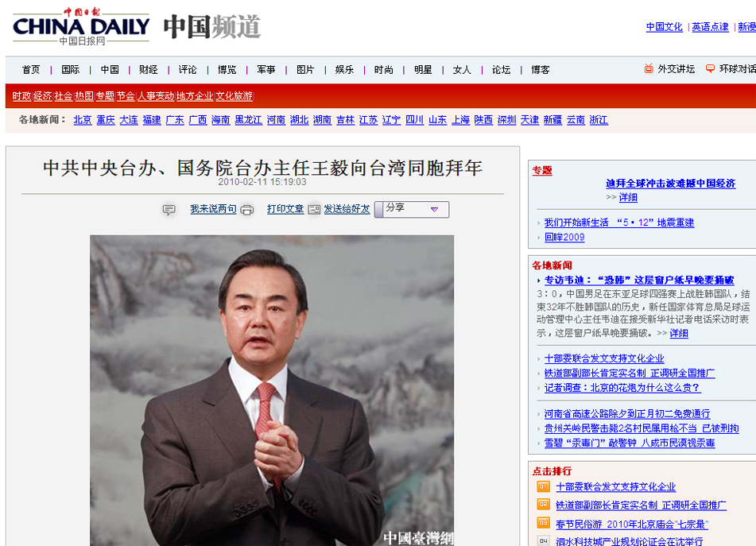Image resolution: width=756 pixels, height=546 pixels.
Task: Select the 文化旅游 sub-channel tab
Action: [x=235, y=96]
